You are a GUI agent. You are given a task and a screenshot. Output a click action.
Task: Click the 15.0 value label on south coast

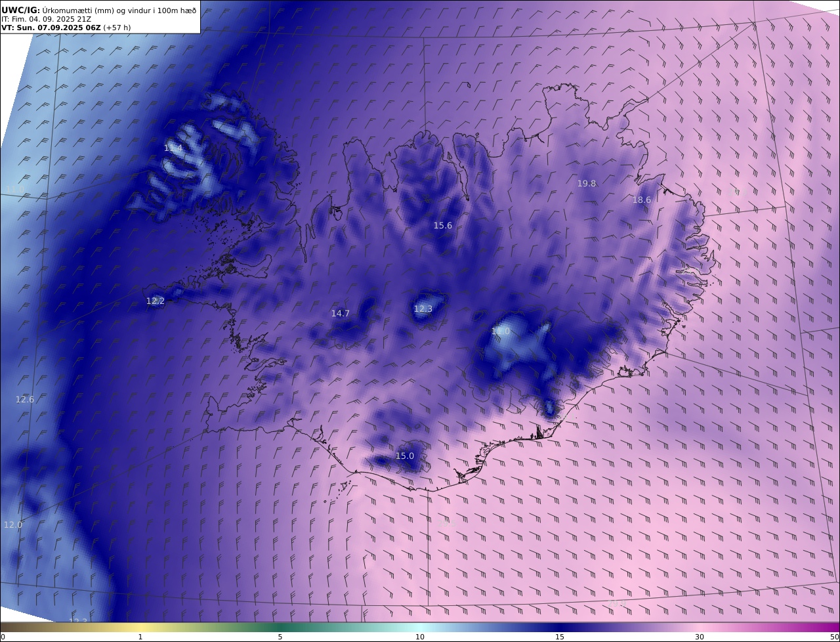tap(405, 456)
